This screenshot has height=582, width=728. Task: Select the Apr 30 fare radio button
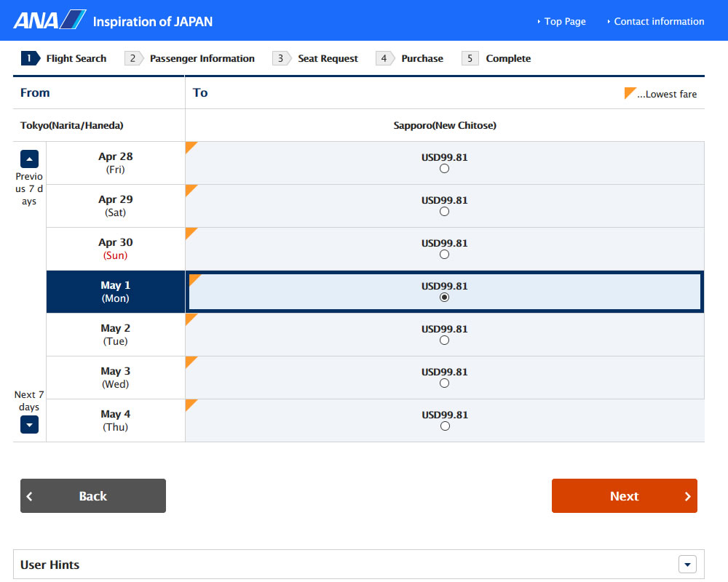pos(445,255)
